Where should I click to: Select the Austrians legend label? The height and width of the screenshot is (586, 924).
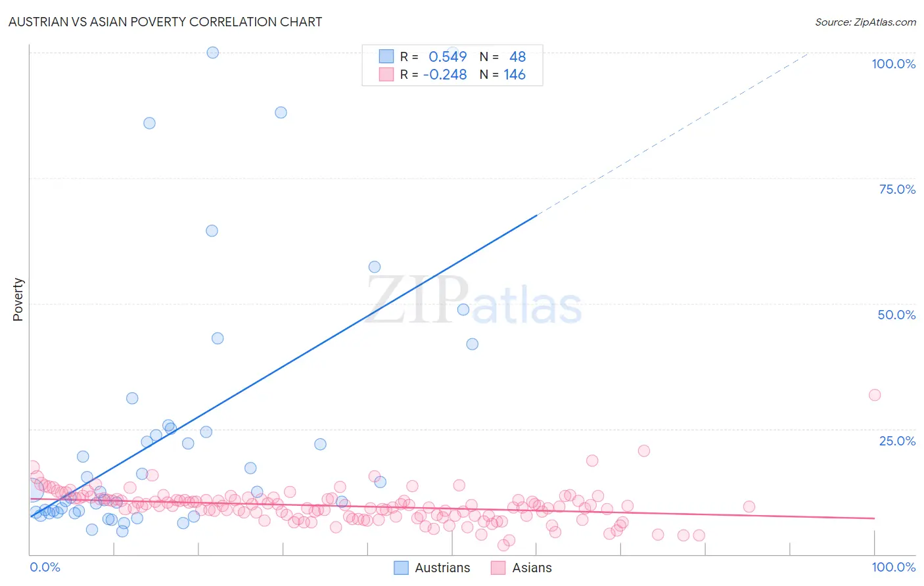point(442,568)
